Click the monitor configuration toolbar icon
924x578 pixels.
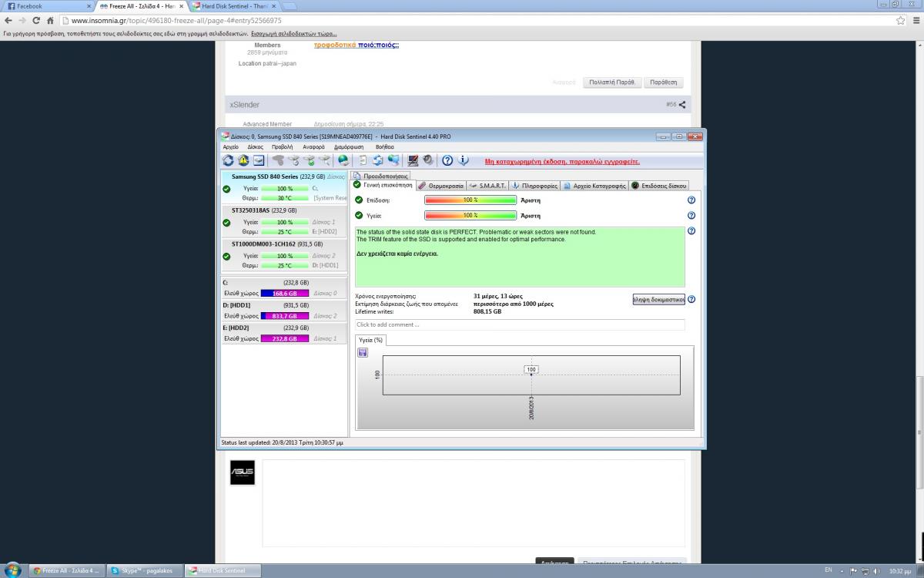pos(413,160)
